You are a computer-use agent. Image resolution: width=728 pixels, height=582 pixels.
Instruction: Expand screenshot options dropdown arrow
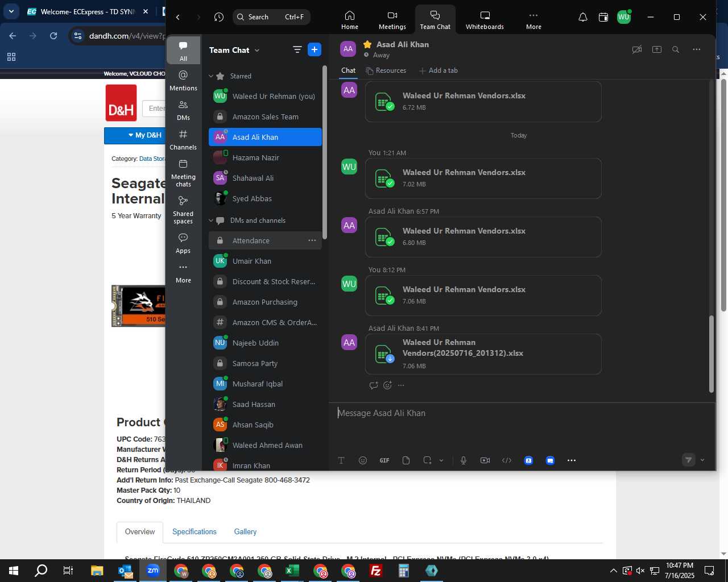point(441,460)
